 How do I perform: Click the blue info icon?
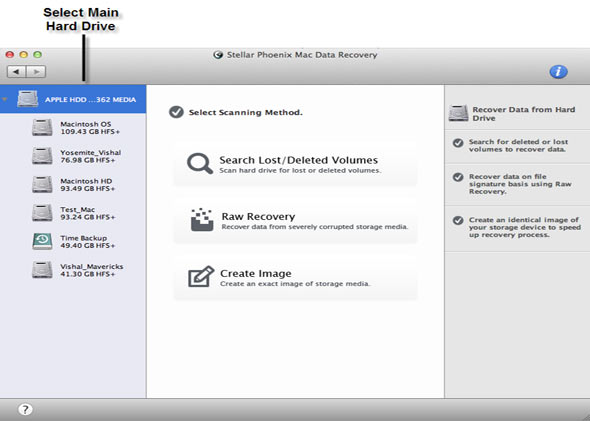(x=558, y=71)
